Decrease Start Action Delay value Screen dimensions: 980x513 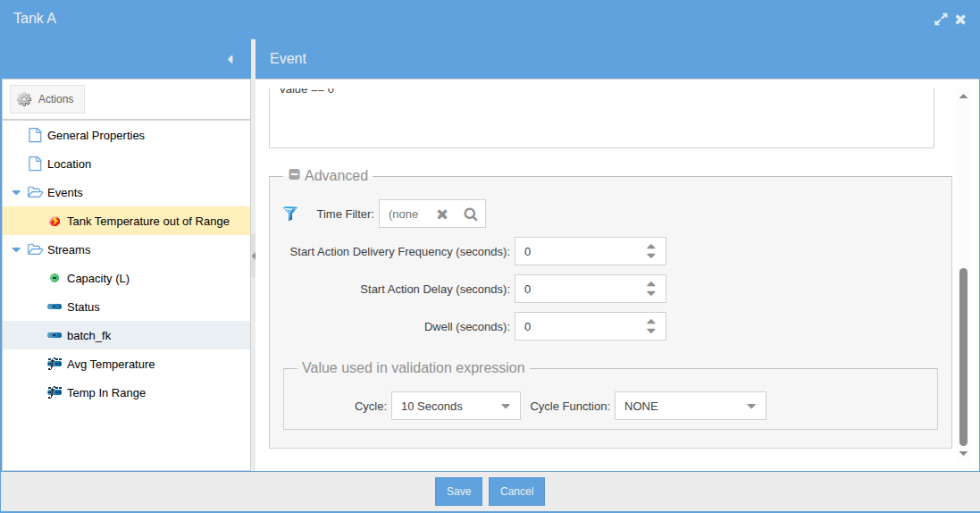pos(651,293)
